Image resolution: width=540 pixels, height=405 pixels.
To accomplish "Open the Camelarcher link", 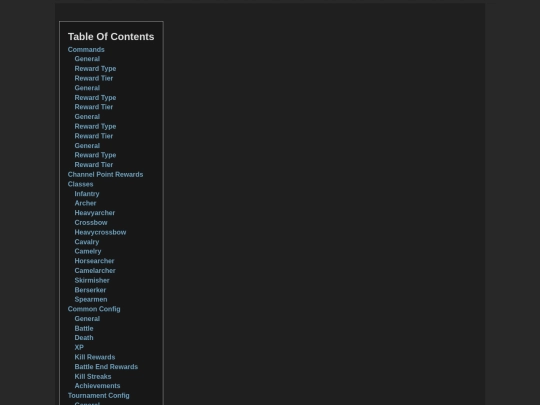I will coord(95,271).
